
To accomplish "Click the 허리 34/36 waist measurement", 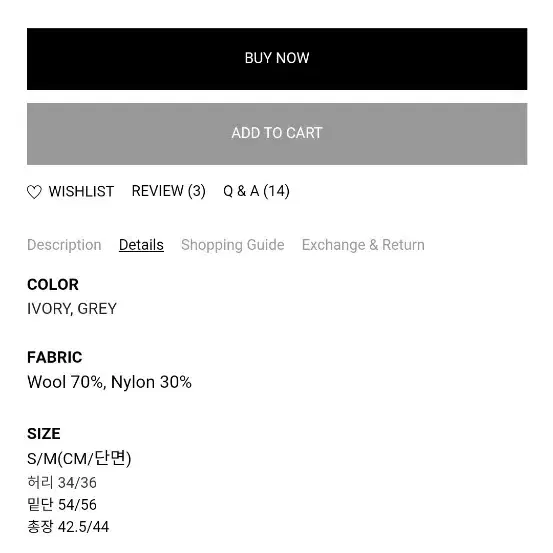I will pos(62,482).
